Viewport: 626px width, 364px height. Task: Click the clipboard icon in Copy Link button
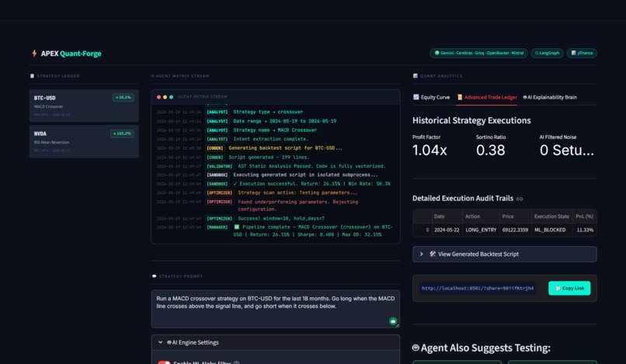[558, 288]
